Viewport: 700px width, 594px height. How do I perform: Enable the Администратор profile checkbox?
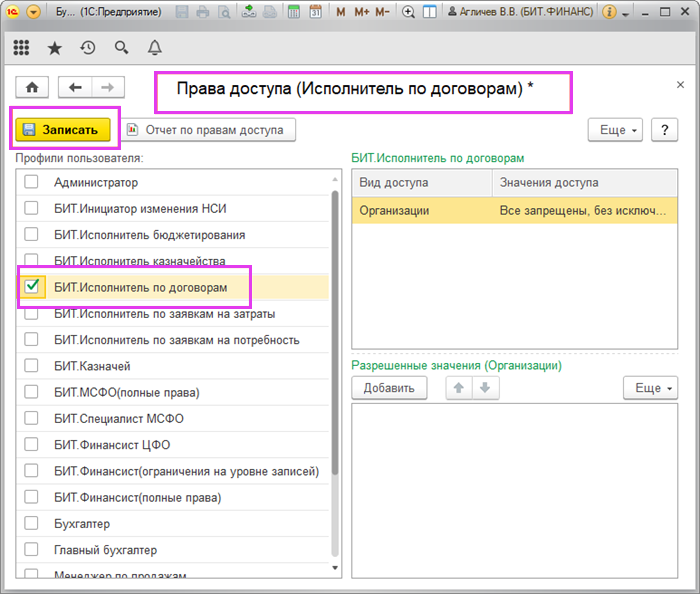(x=33, y=182)
